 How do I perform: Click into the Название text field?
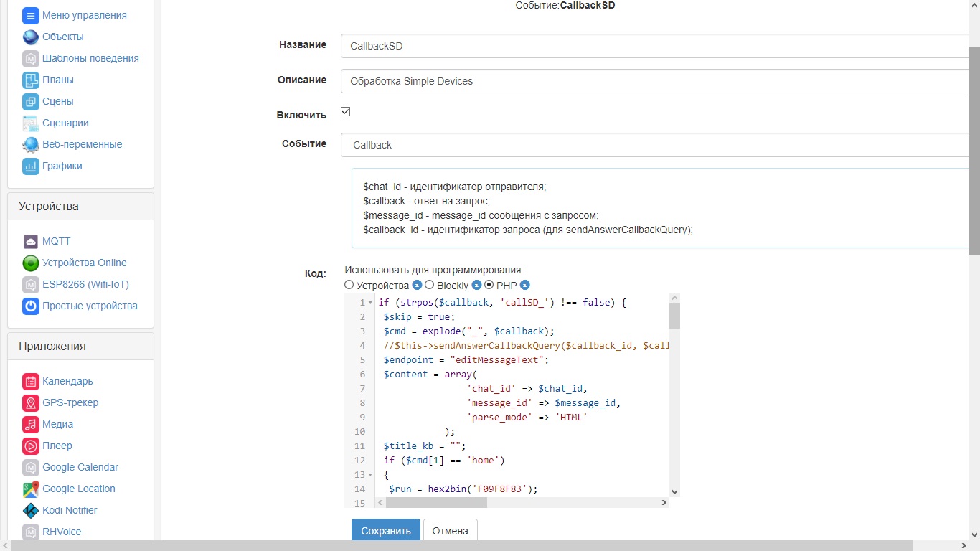pos(654,46)
